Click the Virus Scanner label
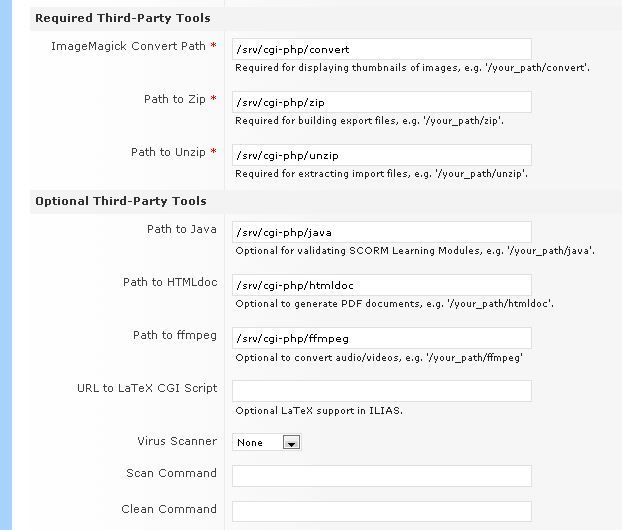The image size is (622, 530). click(x=176, y=441)
